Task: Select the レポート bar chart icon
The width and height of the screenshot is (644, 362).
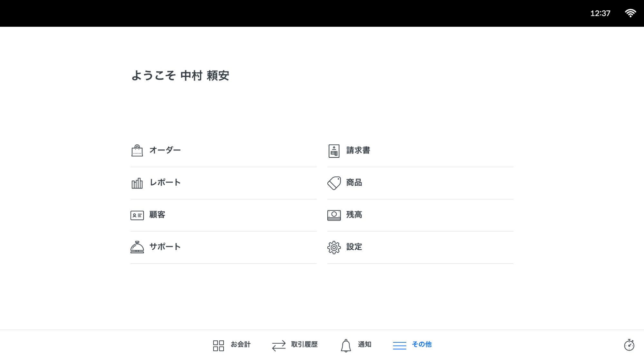Action: (x=138, y=182)
